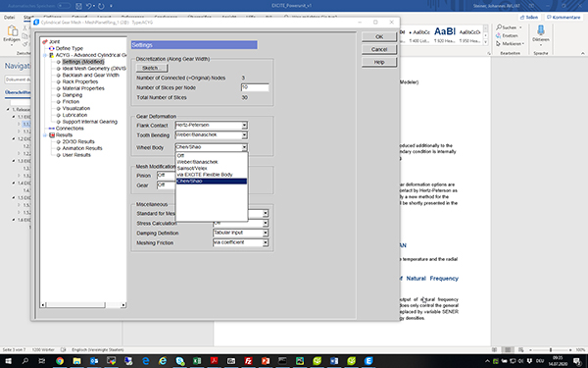
Task: Open the Tooth Bending dropdown arrow
Action: point(244,134)
